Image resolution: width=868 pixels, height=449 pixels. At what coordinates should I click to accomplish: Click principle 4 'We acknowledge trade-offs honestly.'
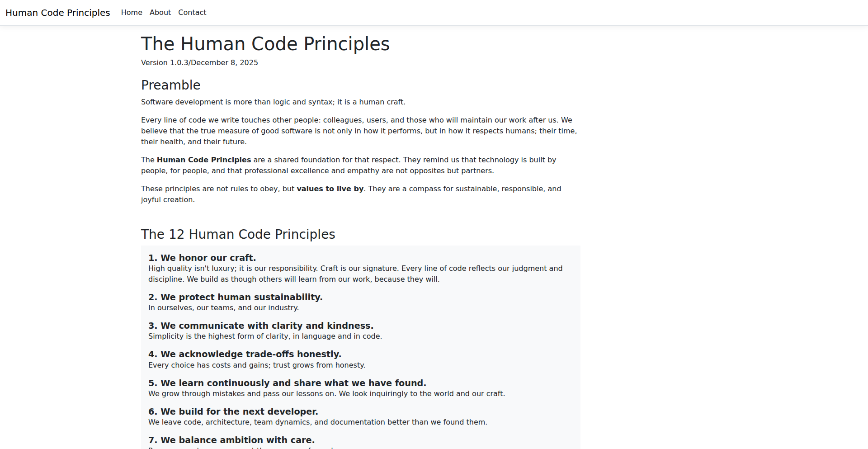tap(245, 354)
